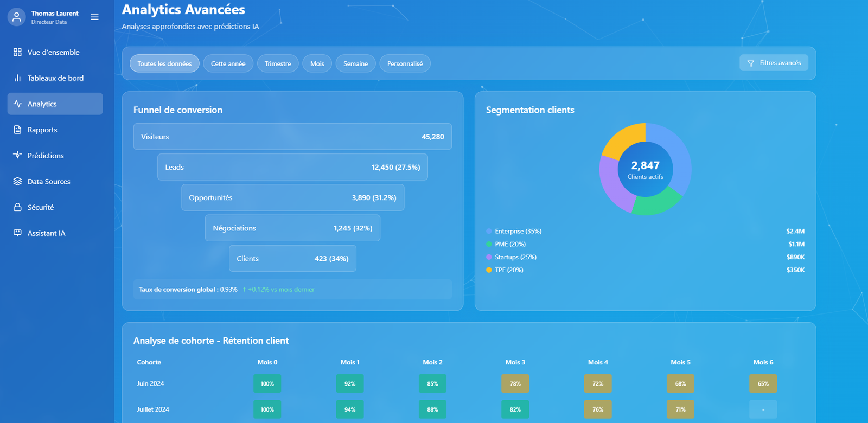Select the Trimestre period filter
Screen dimensions: 868x423
click(x=278, y=63)
